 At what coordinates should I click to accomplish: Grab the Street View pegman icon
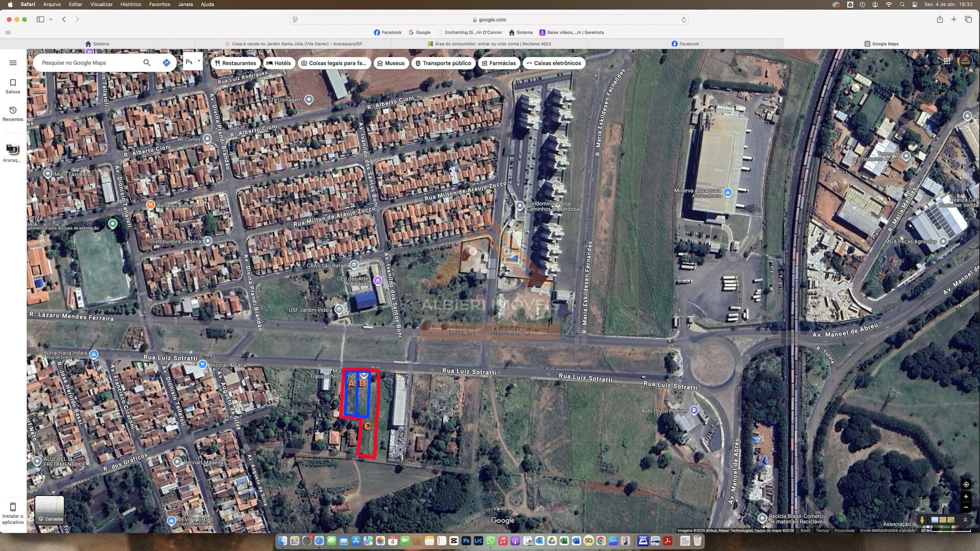point(922,520)
